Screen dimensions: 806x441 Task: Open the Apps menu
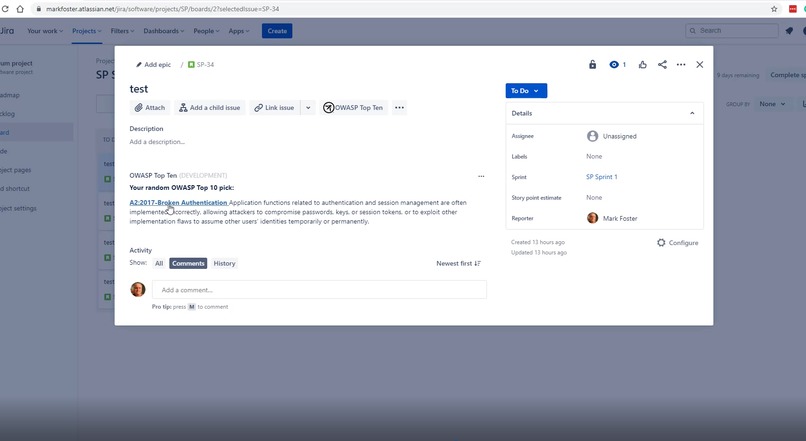pyautogui.click(x=239, y=31)
